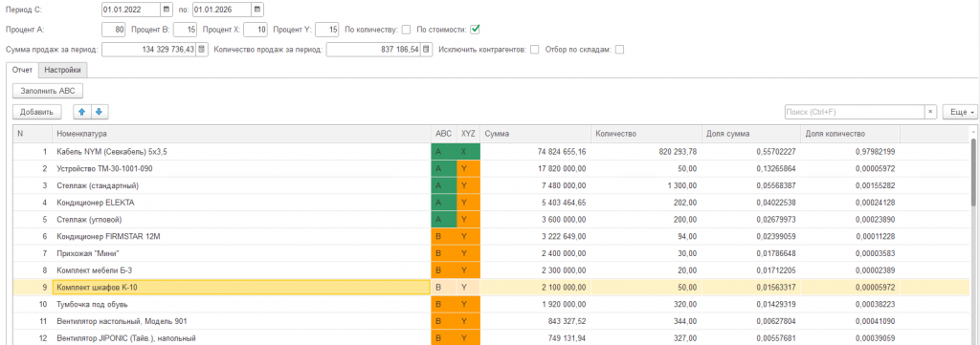Click the sum cell 3 222 649,00

(x=536, y=236)
